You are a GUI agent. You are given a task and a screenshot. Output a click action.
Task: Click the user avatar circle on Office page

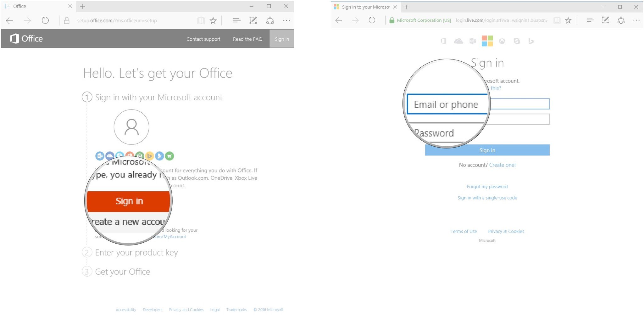[x=131, y=127]
